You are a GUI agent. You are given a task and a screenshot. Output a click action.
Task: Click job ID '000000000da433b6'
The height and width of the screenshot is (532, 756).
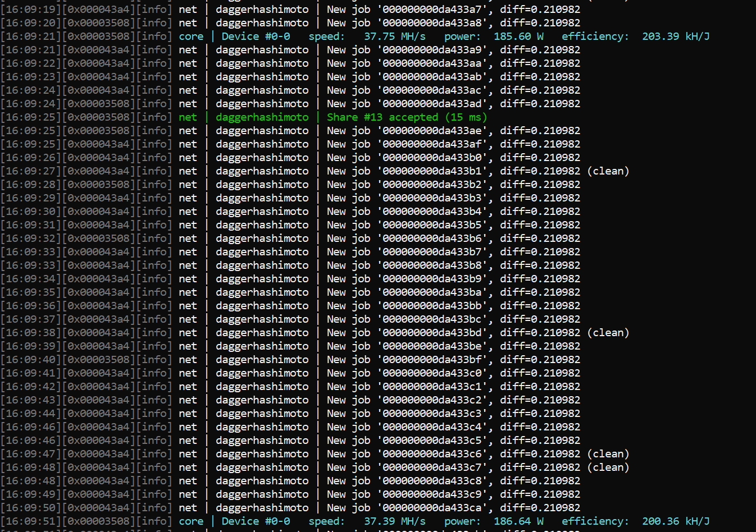(x=432, y=239)
